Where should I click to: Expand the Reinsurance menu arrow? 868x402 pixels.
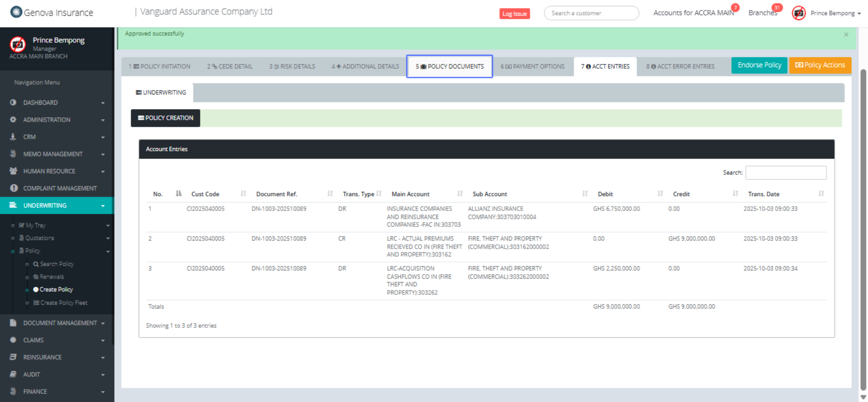coord(103,358)
